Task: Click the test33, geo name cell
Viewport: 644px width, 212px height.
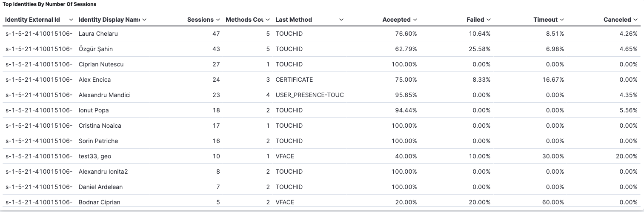Action: pos(95,156)
